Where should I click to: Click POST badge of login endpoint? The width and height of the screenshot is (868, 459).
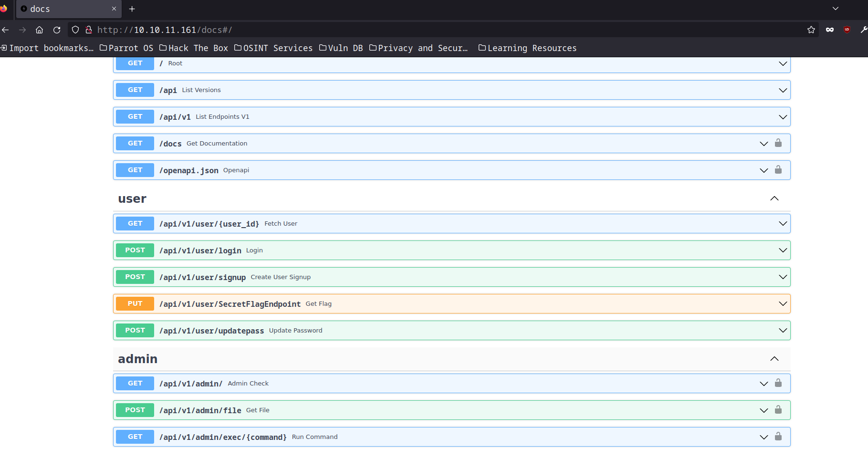click(135, 250)
